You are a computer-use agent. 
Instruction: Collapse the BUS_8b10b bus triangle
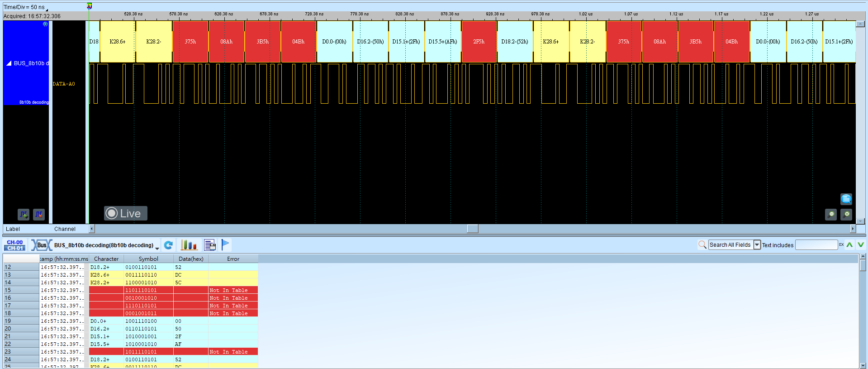pyautogui.click(x=9, y=63)
